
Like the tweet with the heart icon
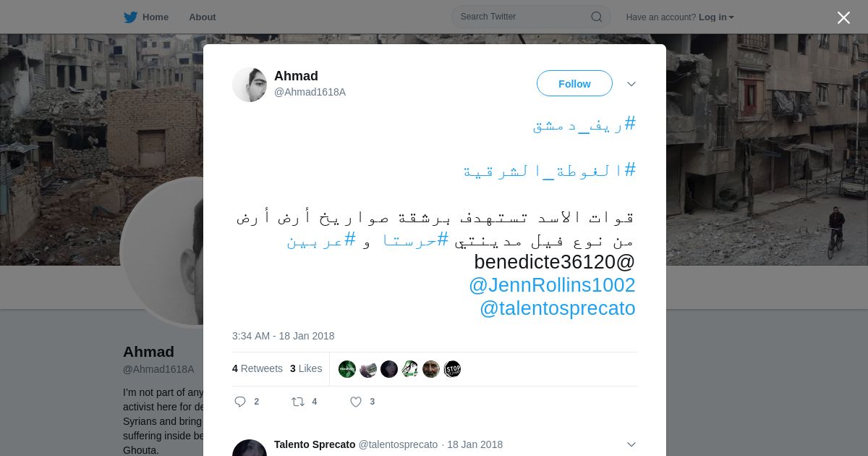[x=356, y=402]
